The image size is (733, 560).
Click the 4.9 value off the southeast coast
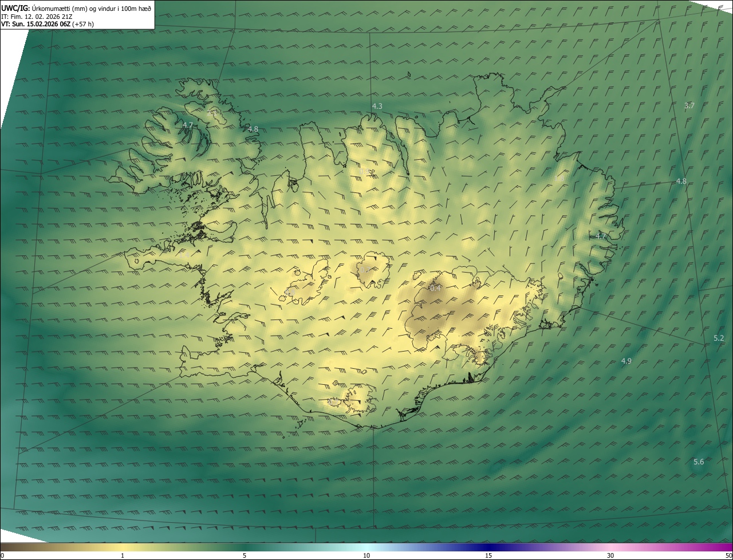click(x=626, y=361)
